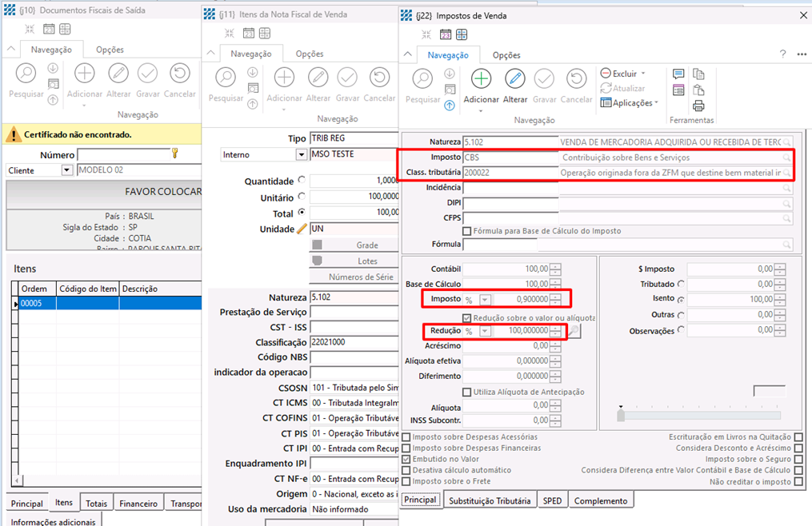Click the green Adicionar plus icon

481,79
